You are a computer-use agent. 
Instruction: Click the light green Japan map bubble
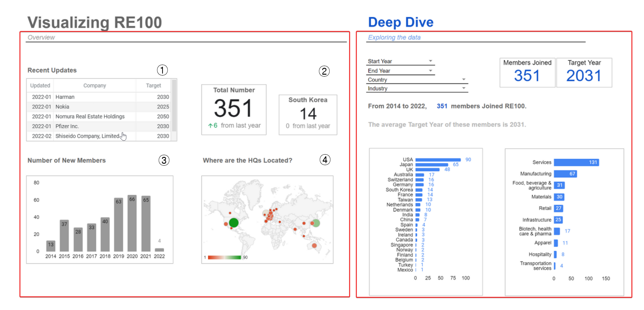point(316,223)
